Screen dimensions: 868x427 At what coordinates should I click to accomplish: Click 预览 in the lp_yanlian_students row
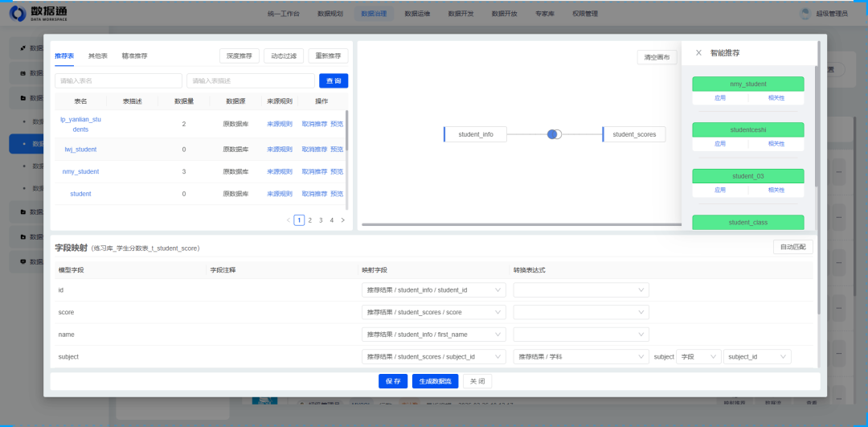click(337, 124)
